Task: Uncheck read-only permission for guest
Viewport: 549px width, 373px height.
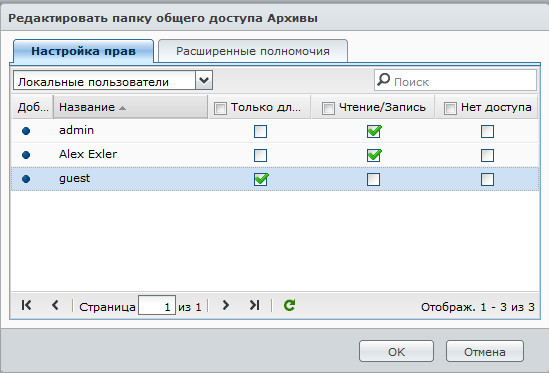Action: [x=260, y=179]
